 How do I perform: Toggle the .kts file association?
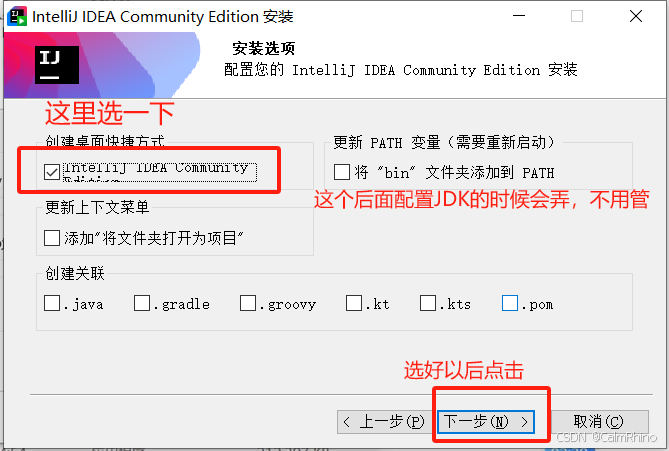click(428, 303)
